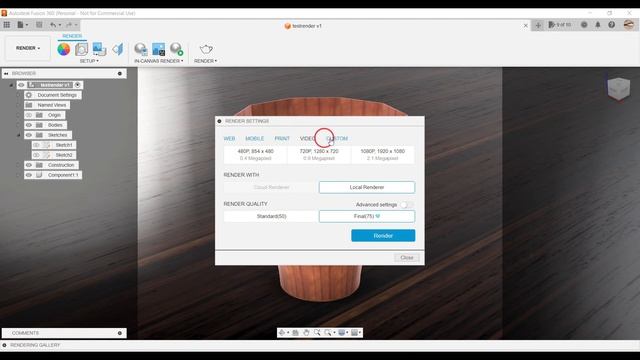The image size is (640, 360).
Task: Click the Redo arrow icon
Action: [69, 25]
